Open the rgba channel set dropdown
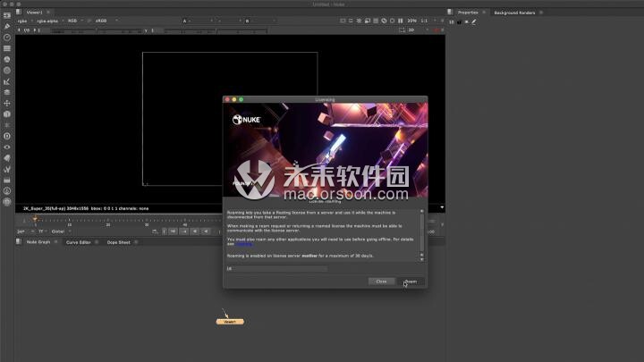 point(25,21)
